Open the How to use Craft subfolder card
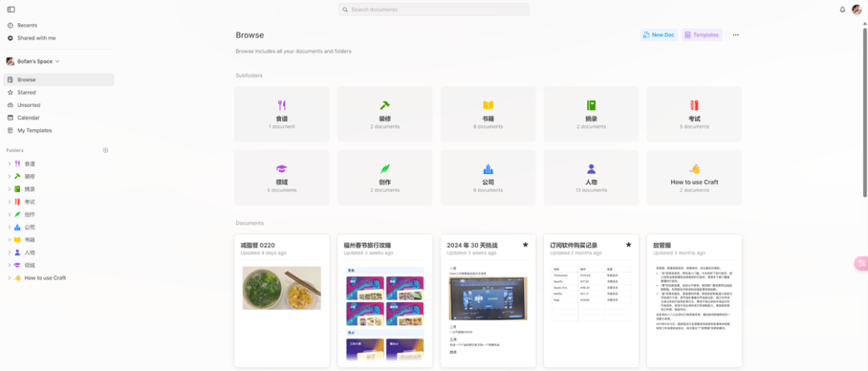 pyautogui.click(x=694, y=177)
